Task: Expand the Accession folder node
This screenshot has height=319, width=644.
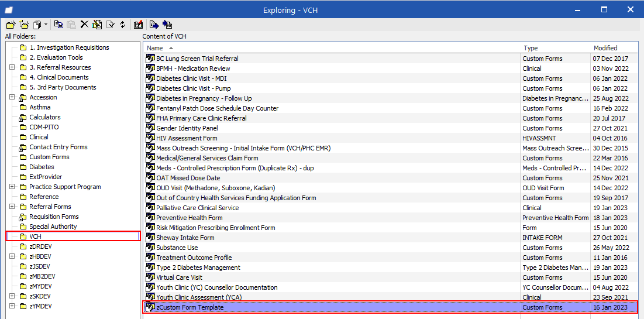Action: pyautogui.click(x=12, y=97)
